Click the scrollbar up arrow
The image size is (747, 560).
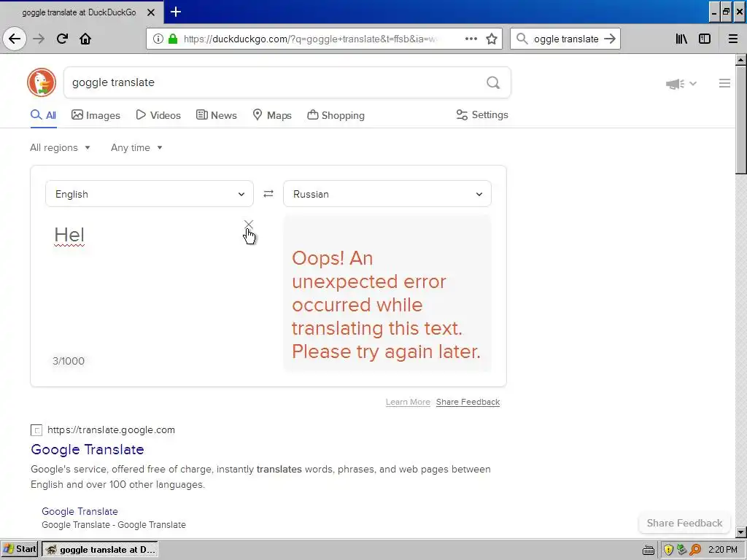point(740,60)
